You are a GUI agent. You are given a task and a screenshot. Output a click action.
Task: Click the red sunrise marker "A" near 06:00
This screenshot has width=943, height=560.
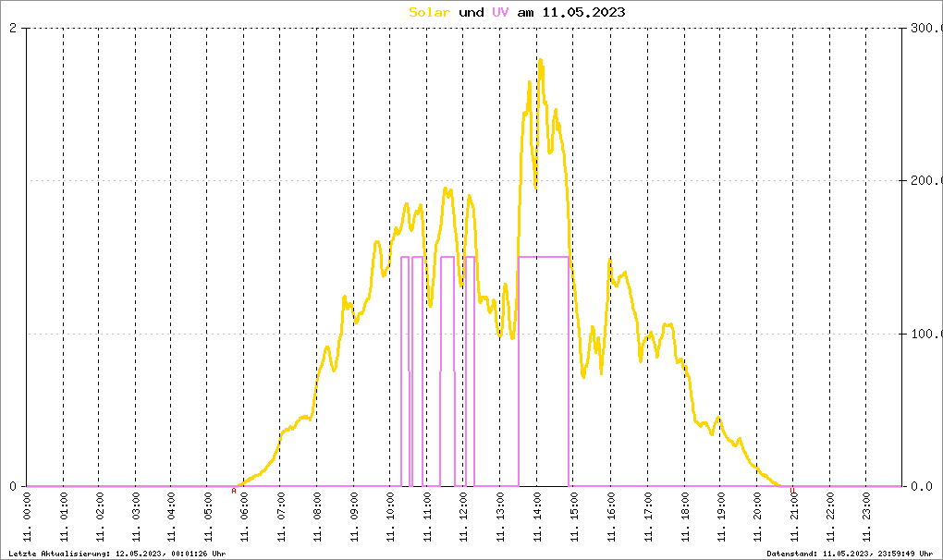coord(234,491)
